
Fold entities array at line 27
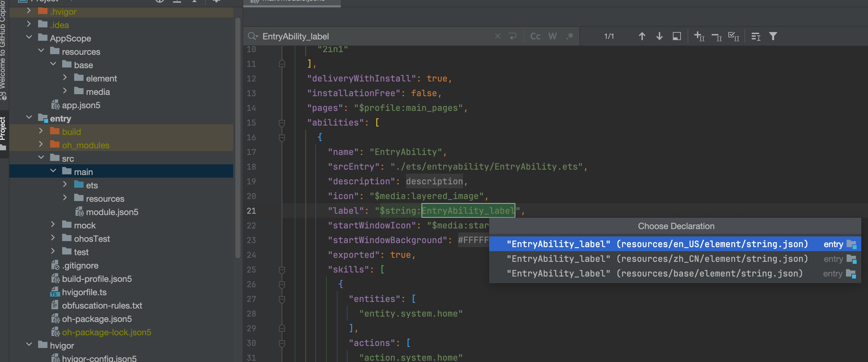[x=282, y=299]
